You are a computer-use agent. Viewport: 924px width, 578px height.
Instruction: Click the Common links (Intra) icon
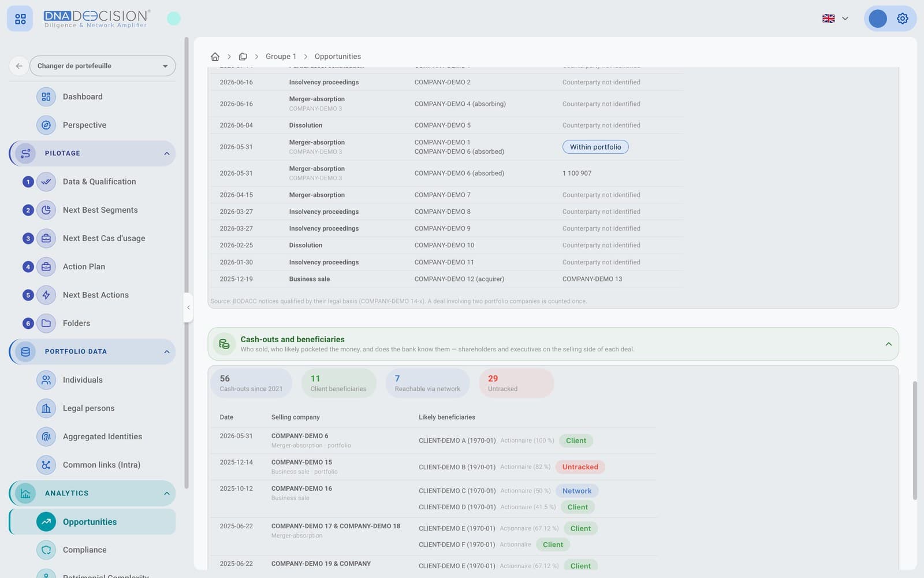coord(46,465)
